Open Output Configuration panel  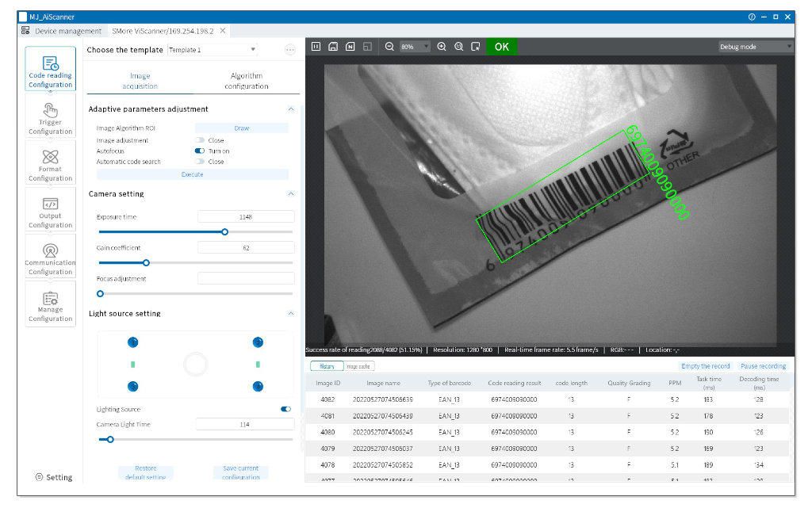50,209
